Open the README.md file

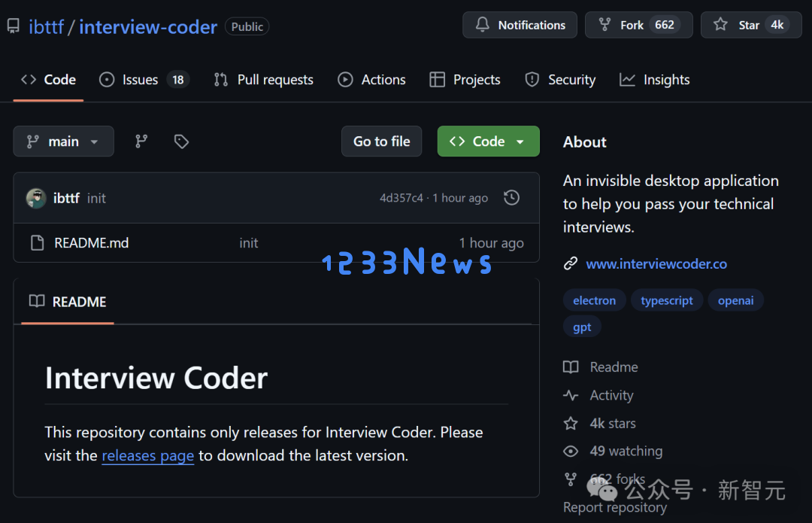pos(92,242)
